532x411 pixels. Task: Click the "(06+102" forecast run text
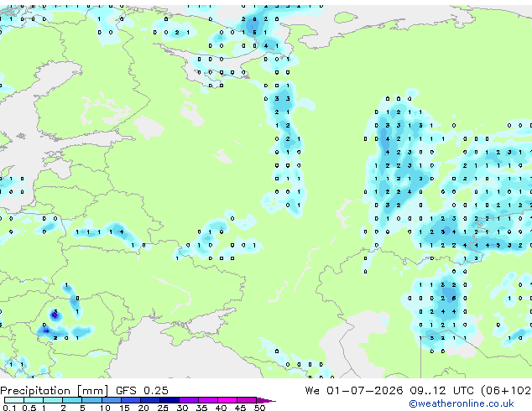506,391
